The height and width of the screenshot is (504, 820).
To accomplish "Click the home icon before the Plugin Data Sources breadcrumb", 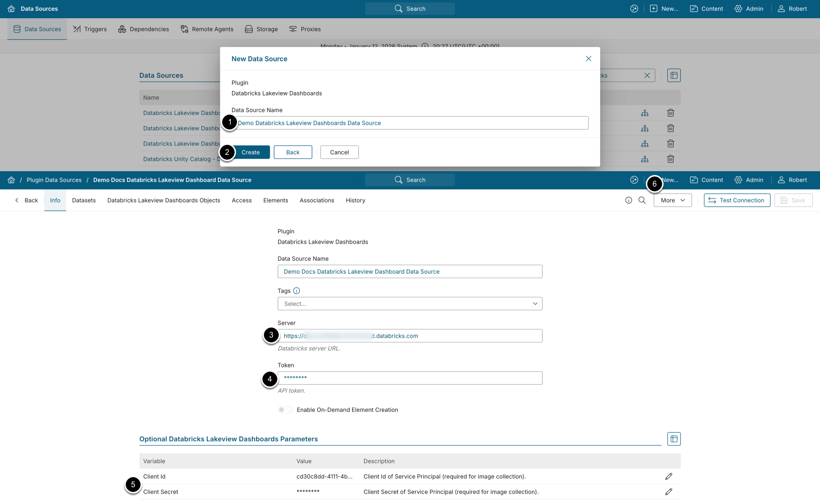I will click(x=12, y=180).
